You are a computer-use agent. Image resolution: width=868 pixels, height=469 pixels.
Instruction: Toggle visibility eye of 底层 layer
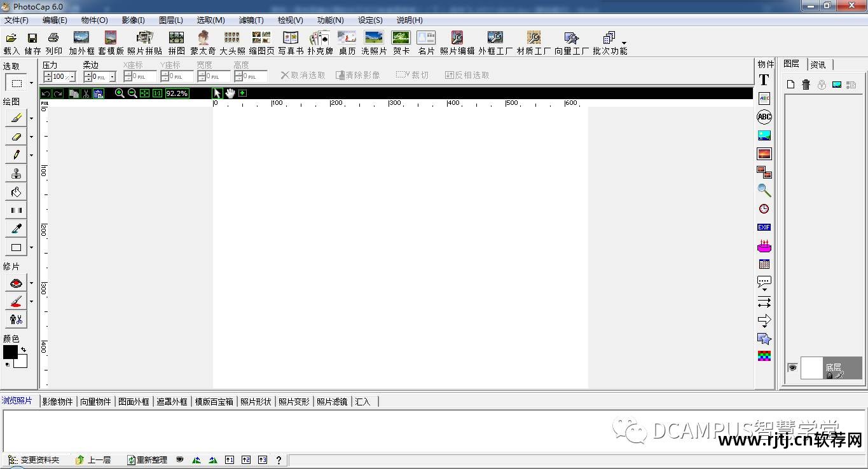tap(792, 367)
